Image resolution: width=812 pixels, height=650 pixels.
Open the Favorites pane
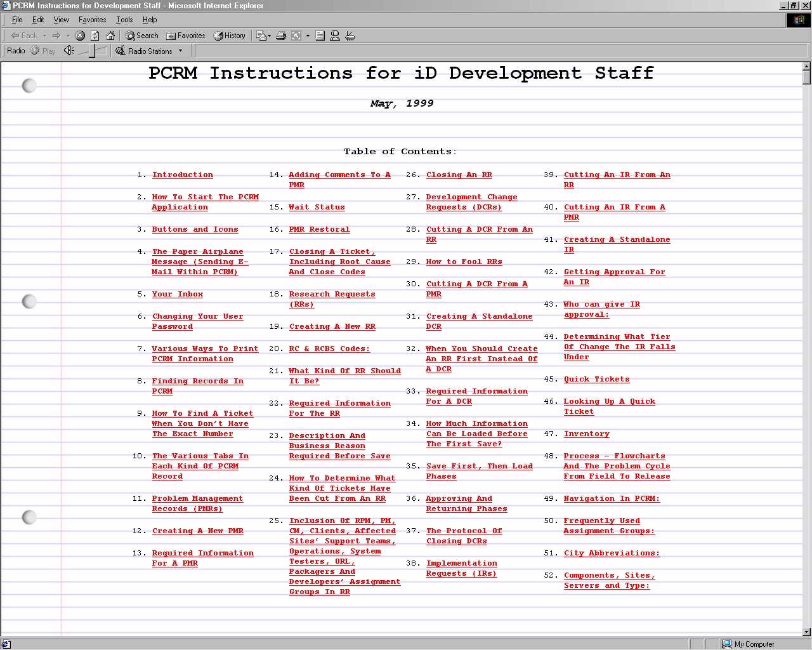click(185, 36)
